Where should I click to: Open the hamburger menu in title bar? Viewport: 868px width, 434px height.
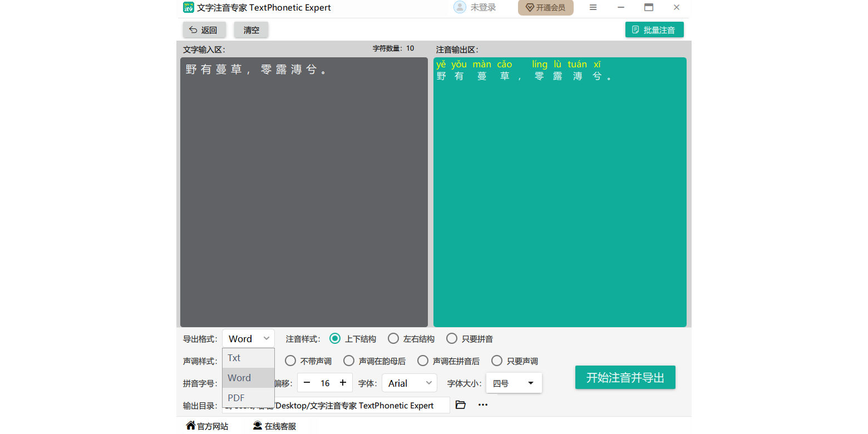(593, 7)
